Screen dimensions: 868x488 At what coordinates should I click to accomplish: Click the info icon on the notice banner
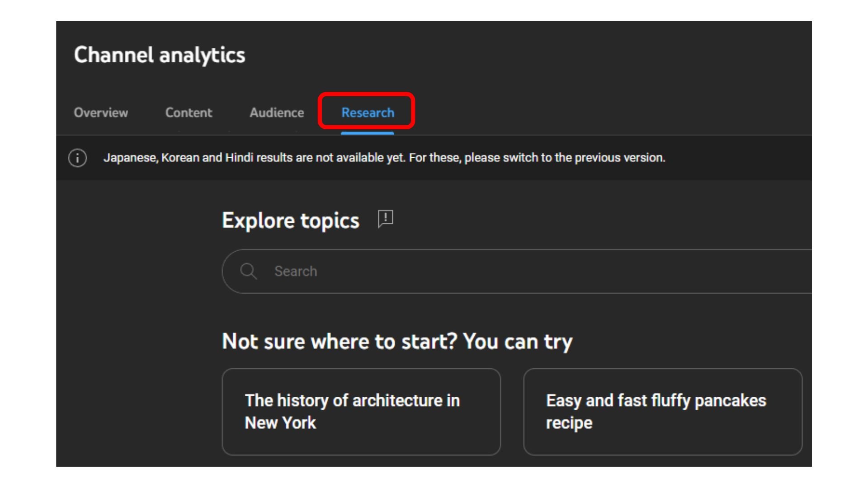pos(77,158)
